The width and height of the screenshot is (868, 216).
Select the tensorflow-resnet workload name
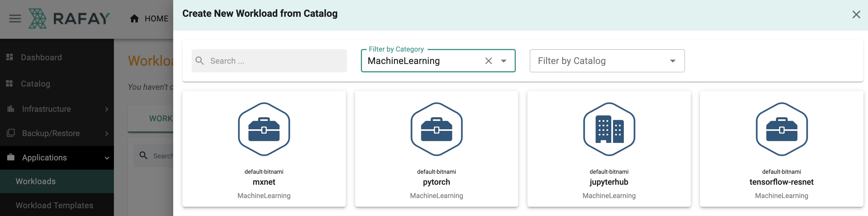pyautogui.click(x=782, y=182)
